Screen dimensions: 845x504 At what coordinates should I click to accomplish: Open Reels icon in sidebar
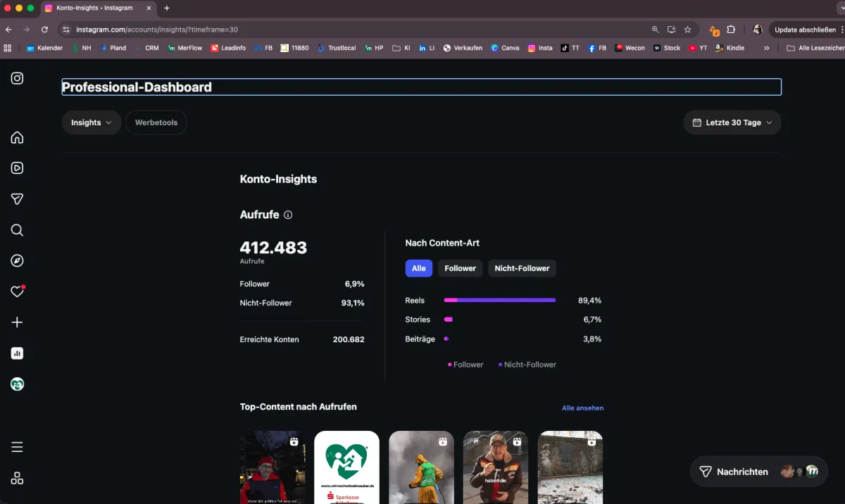tap(17, 168)
